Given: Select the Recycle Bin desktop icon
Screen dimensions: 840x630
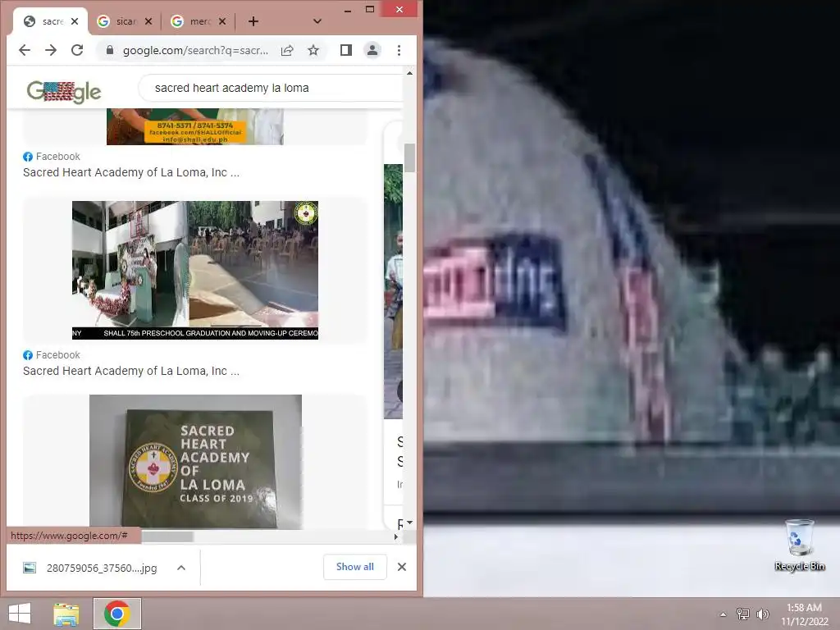Looking at the screenshot, I should point(800,546).
